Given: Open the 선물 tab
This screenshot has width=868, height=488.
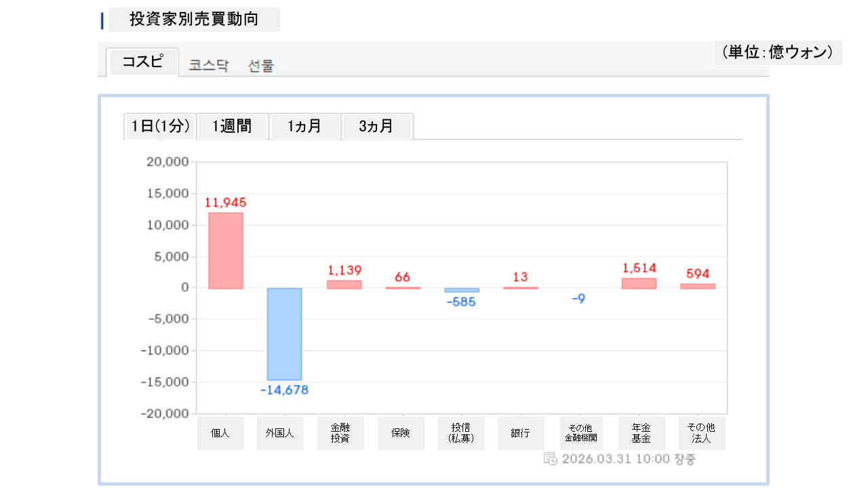Looking at the screenshot, I should (261, 66).
